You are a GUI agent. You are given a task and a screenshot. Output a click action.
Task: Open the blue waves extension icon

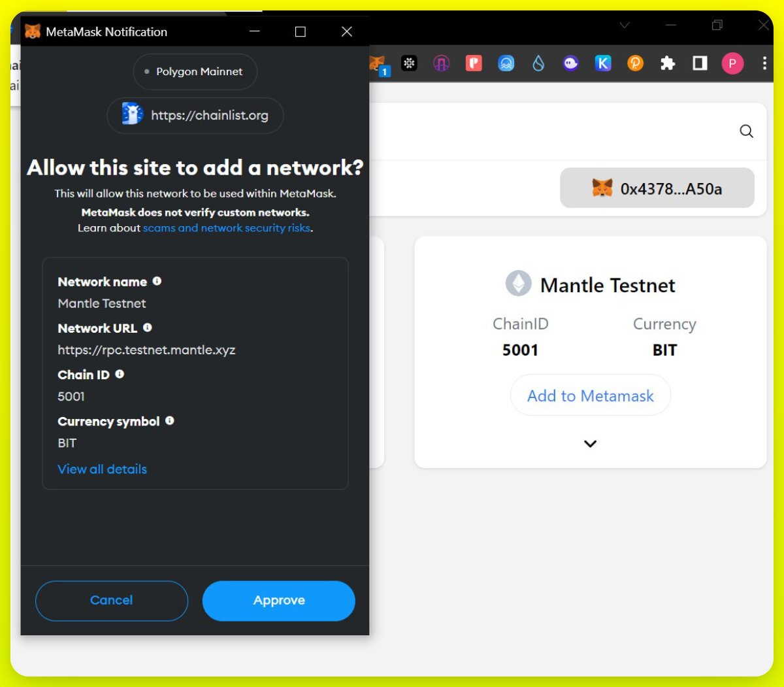[506, 63]
